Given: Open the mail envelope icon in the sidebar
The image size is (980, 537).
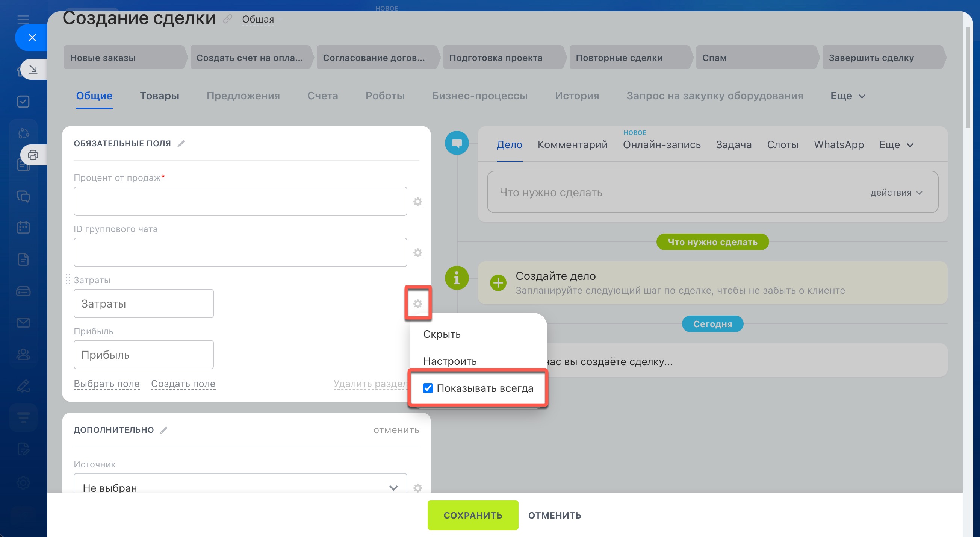Looking at the screenshot, I should (x=23, y=323).
